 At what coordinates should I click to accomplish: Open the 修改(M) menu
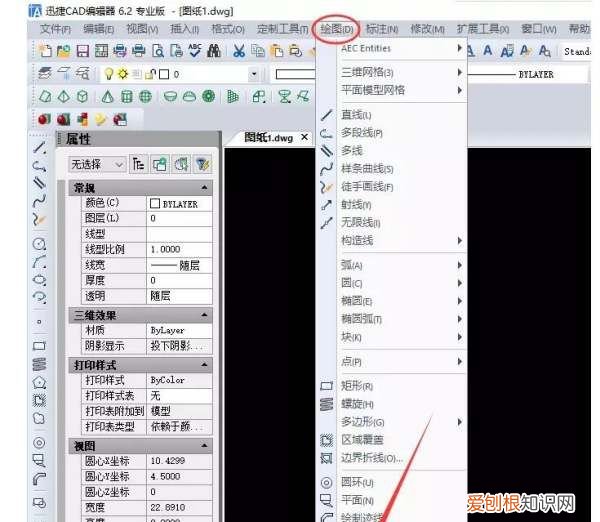(x=427, y=29)
